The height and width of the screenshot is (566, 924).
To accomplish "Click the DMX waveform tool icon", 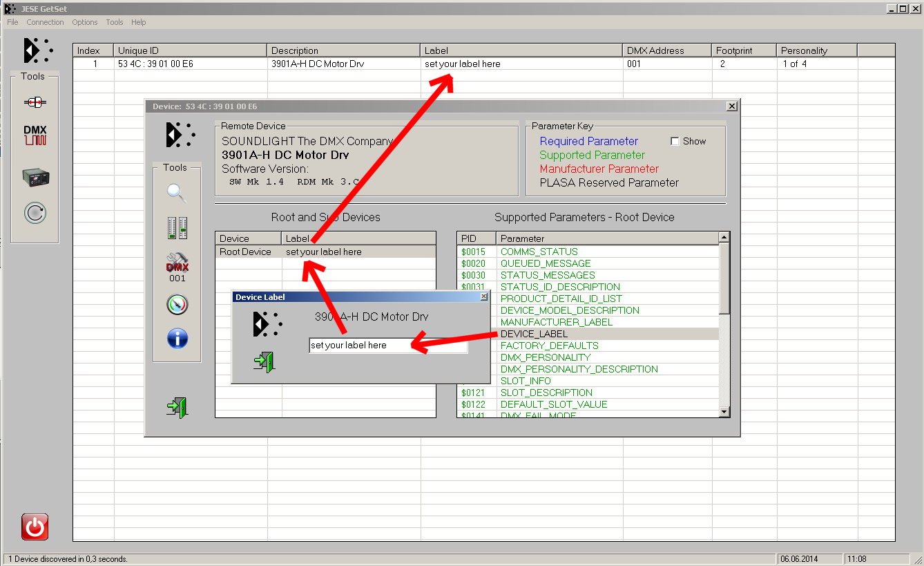I will click(35, 135).
